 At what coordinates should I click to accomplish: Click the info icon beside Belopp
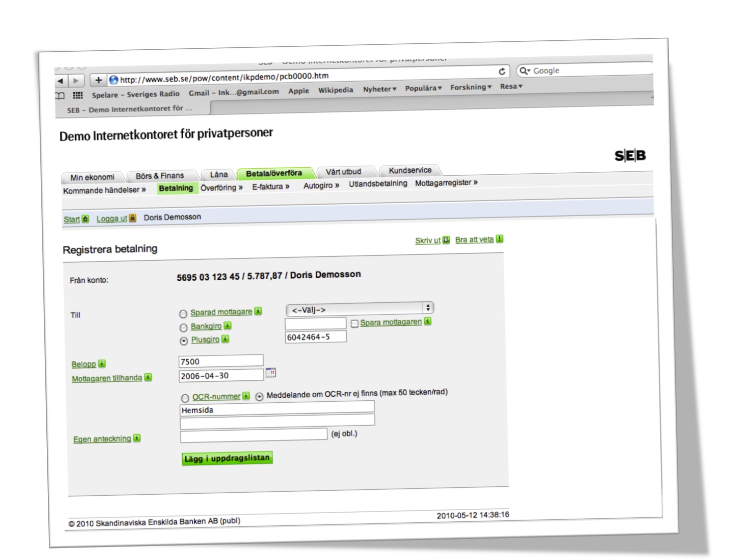pyautogui.click(x=102, y=364)
